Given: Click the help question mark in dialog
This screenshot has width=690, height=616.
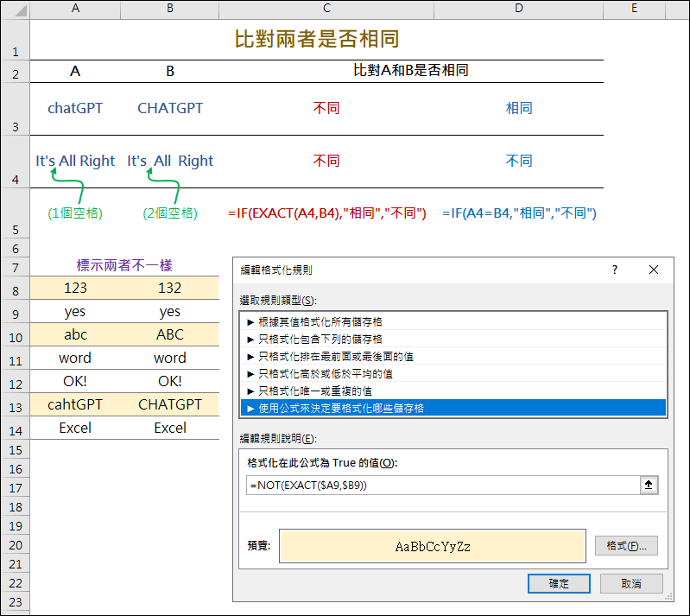Looking at the screenshot, I should (615, 270).
